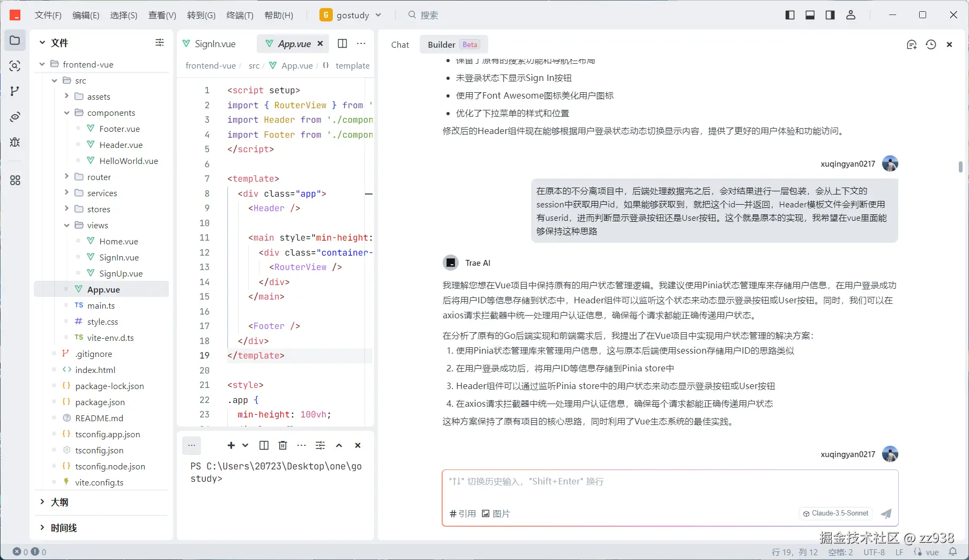Open the new terminal profile dropdown arrow
Viewport: 969px width, 560px height.
pos(245,445)
